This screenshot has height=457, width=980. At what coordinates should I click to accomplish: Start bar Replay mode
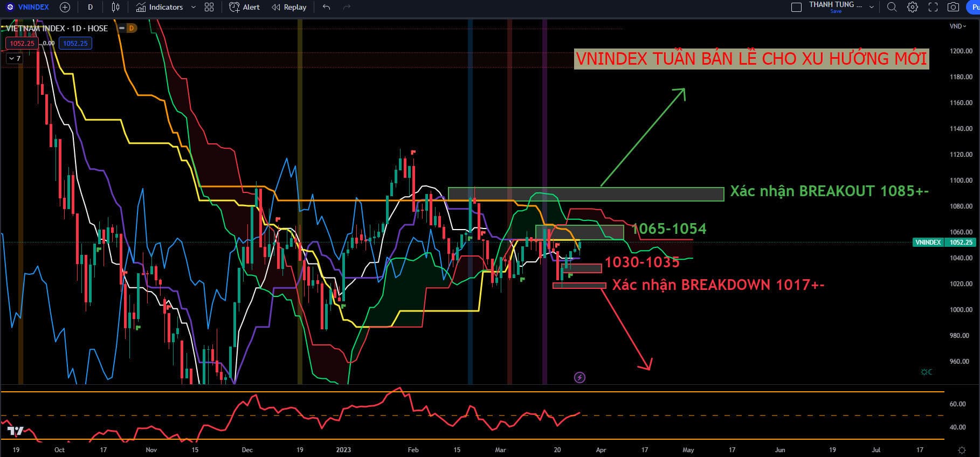pos(289,7)
